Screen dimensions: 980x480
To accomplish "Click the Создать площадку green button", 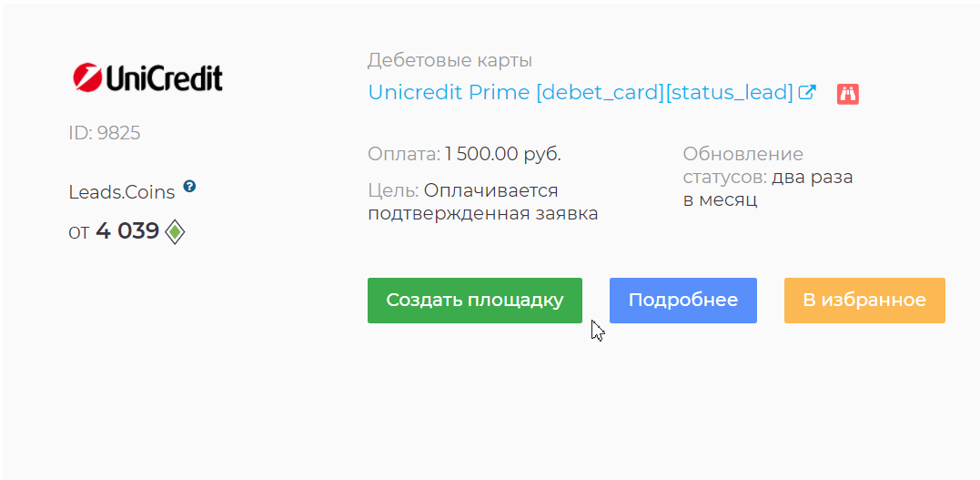I will pos(475,301).
